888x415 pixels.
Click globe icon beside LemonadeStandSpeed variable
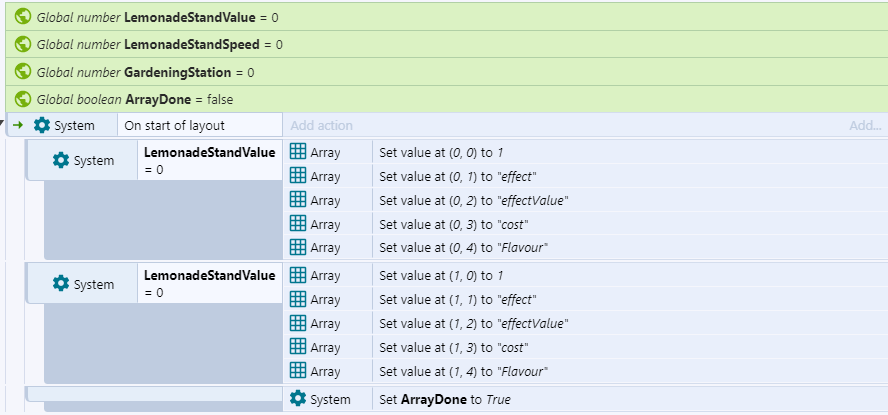click(24, 45)
